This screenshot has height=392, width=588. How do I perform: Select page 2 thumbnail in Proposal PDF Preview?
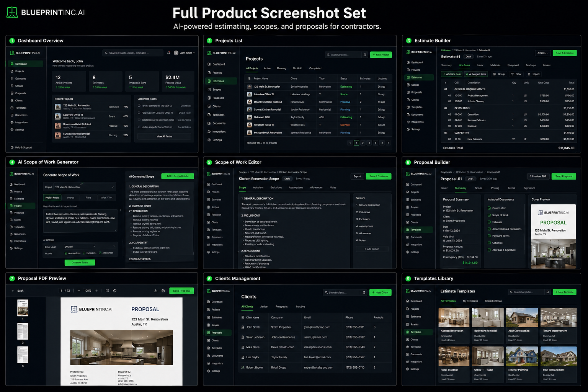coord(23,331)
